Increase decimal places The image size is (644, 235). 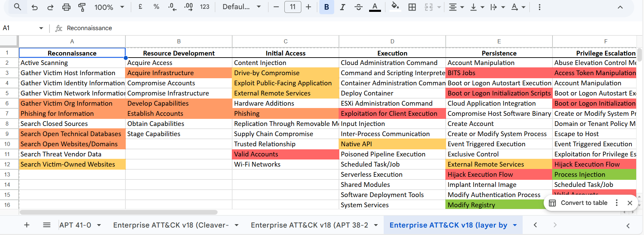(x=188, y=7)
